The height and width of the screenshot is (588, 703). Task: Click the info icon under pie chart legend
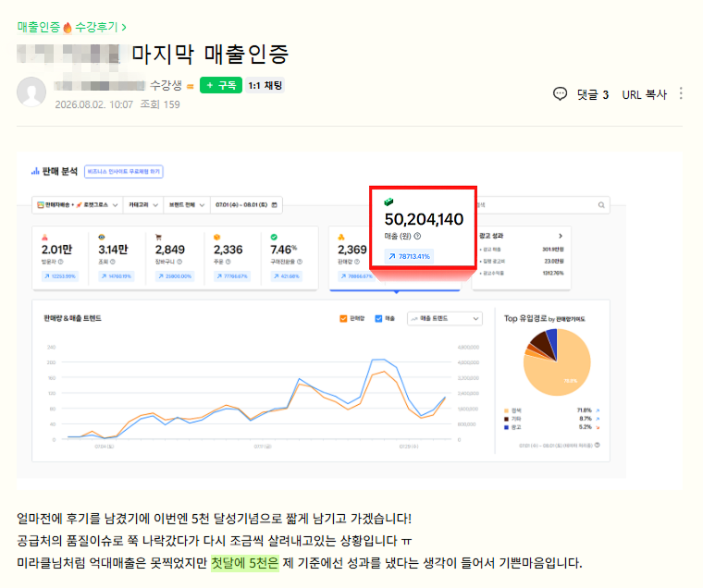tap(598, 445)
